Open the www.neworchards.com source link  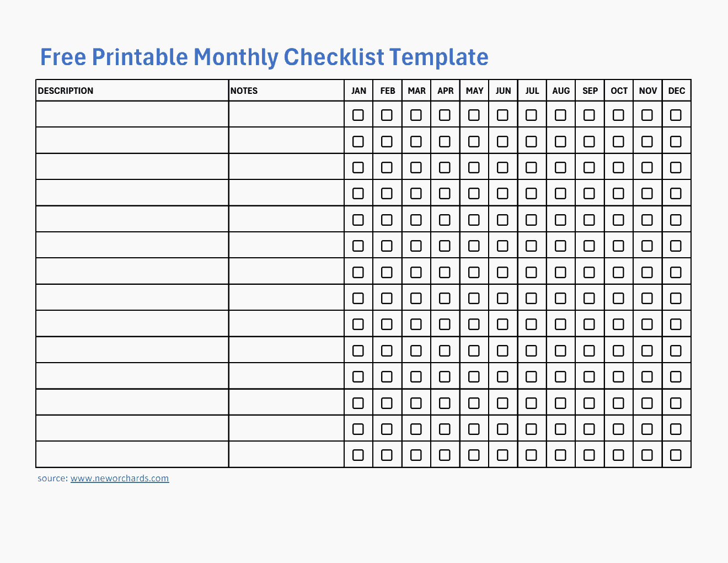tap(120, 479)
